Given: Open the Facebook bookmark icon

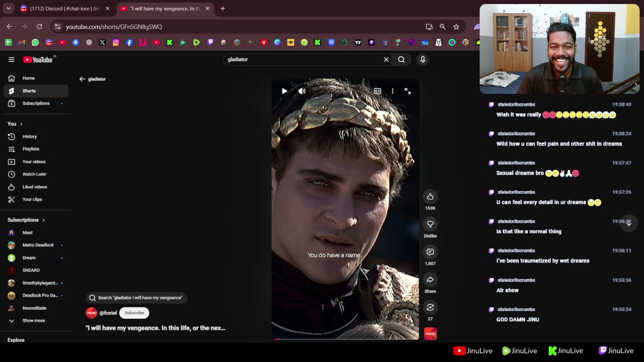Looking at the screenshot, I should click(x=129, y=43).
